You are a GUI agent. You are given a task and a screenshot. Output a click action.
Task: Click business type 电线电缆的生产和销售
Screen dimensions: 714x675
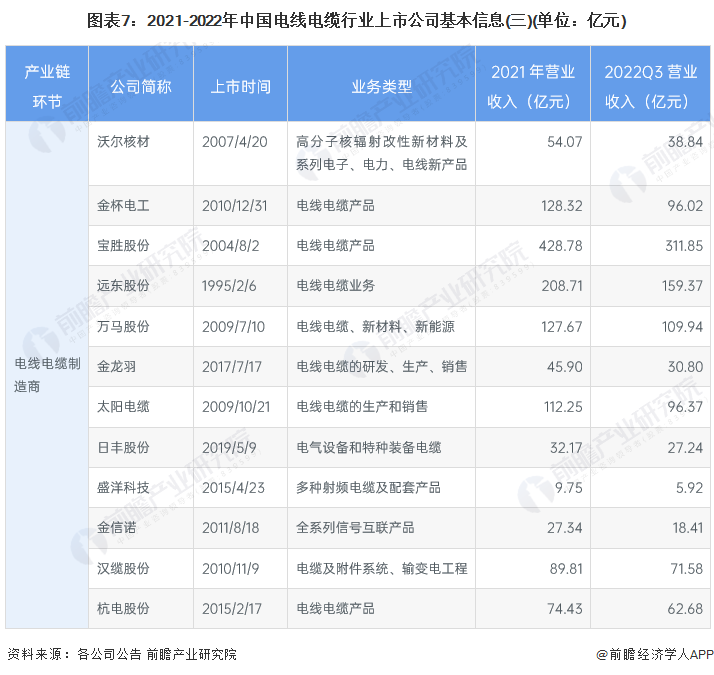point(362,406)
